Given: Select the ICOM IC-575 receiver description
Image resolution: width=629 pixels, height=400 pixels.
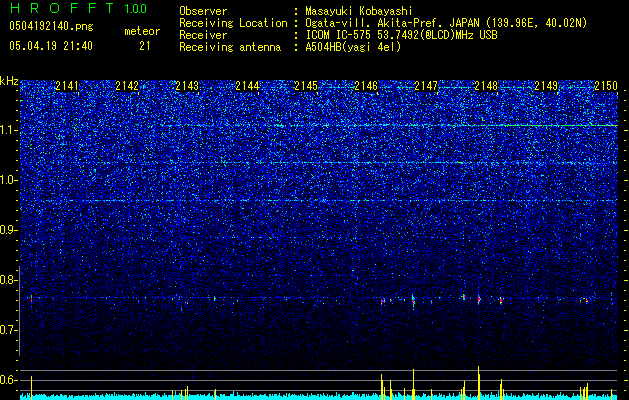Looking at the screenshot, I should point(401,35).
